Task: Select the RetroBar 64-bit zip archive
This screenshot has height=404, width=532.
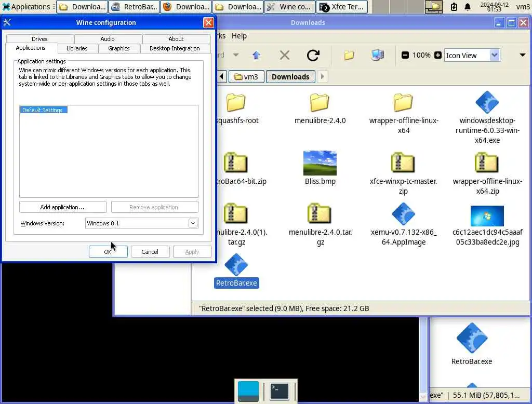Action: point(236,163)
